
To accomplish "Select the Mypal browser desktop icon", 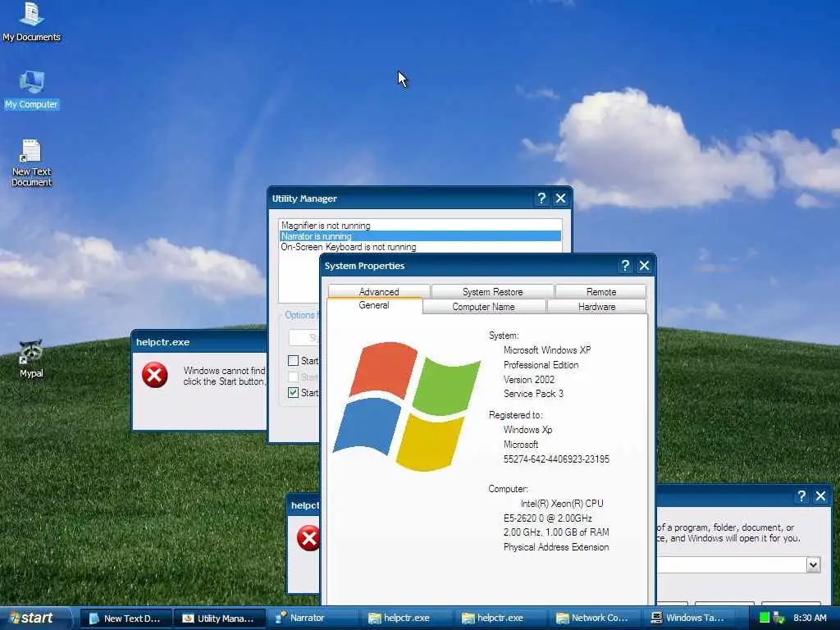I will [31, 358].
